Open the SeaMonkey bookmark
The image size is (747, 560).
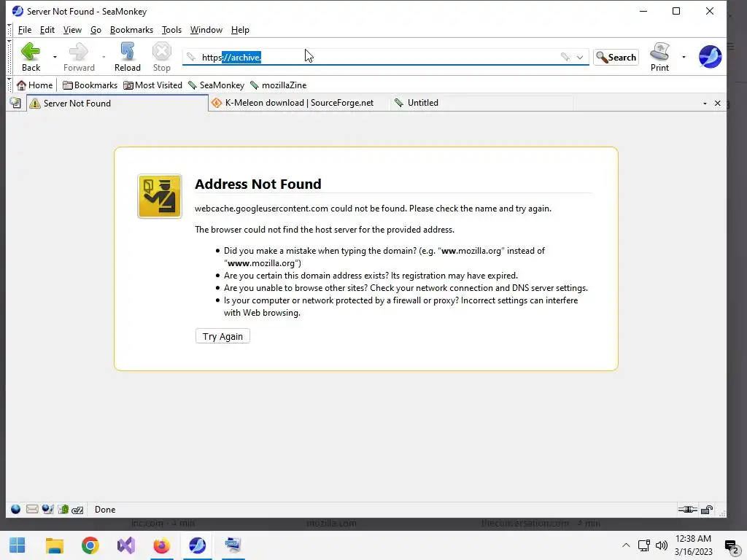216,85
